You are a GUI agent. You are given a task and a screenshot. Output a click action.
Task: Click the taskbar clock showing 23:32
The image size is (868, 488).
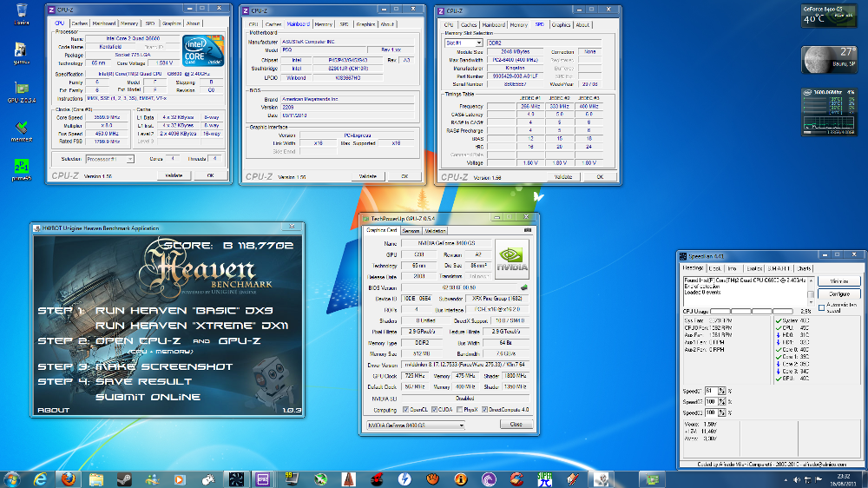pyautogui.click(x=843, y=479)
